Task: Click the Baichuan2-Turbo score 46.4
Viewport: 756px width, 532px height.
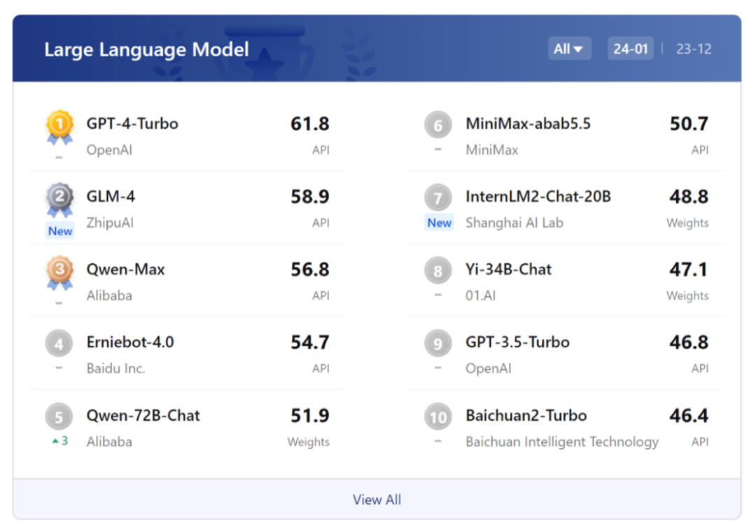Action: click(689, 416)
